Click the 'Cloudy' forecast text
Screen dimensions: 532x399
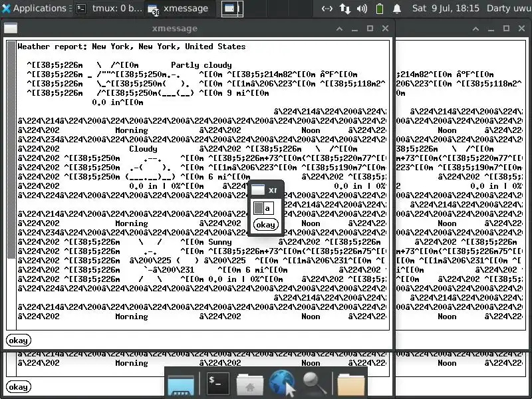click(143, 148)
